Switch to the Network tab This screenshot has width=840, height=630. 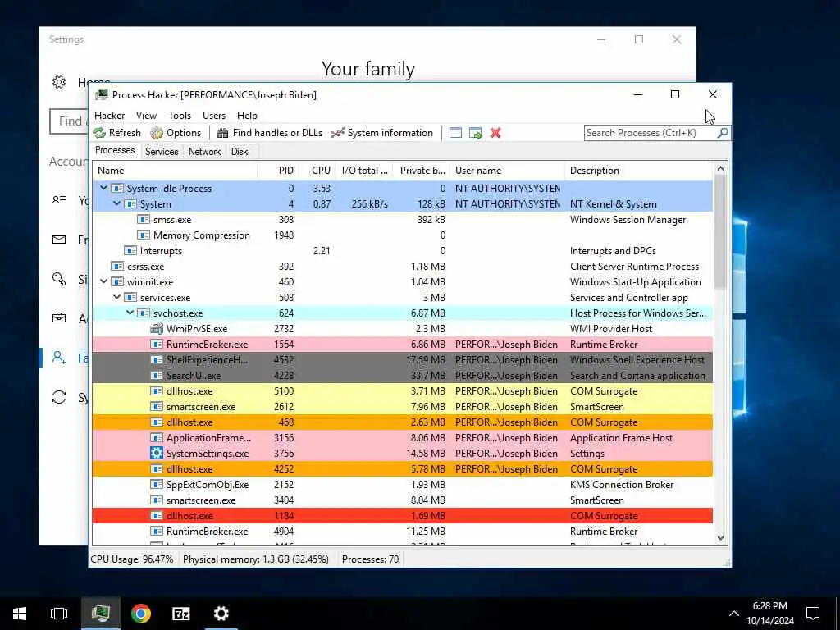click(204, 152)
